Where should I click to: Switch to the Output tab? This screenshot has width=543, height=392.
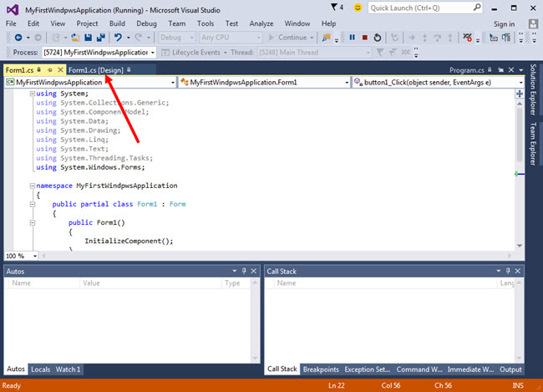510,369
